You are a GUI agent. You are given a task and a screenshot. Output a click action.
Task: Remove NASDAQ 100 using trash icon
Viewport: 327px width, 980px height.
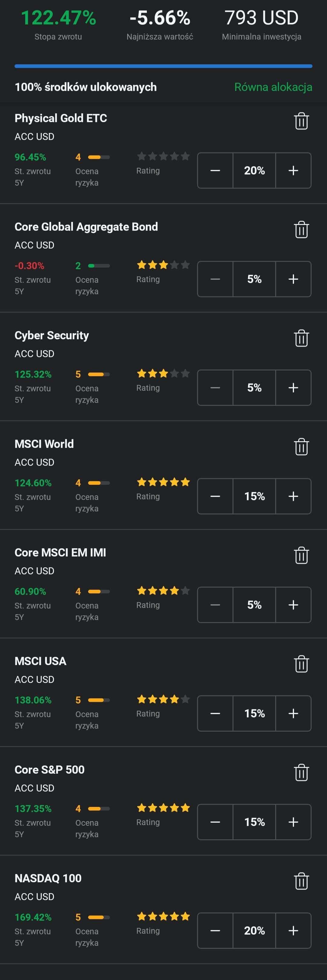301,881
